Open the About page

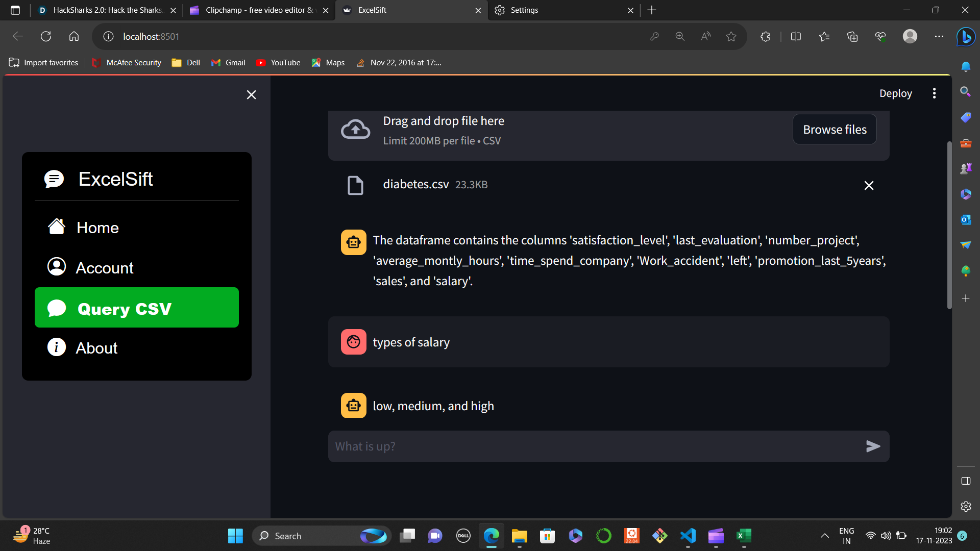pos(96,348)
